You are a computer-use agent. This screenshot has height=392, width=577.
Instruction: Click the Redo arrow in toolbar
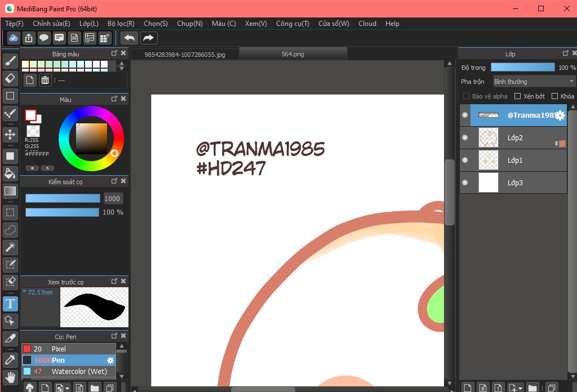[x=148, y=38]
